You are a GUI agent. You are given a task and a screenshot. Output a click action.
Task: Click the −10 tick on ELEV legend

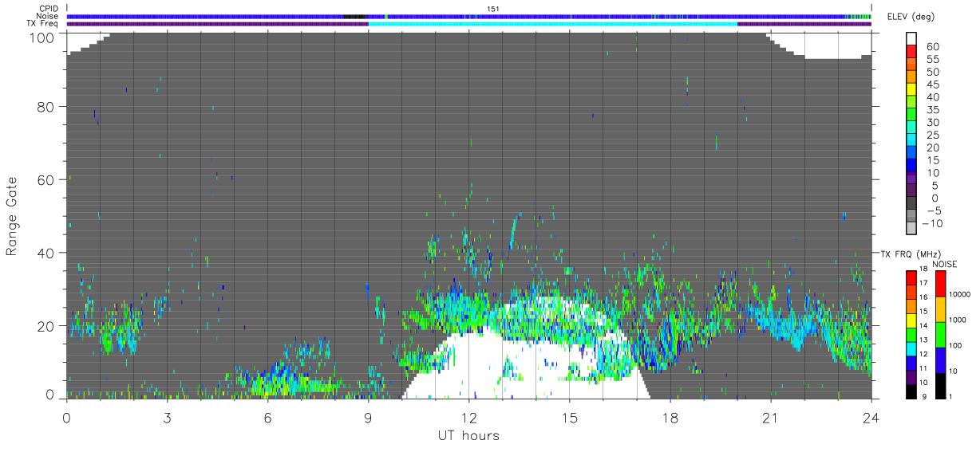[931, 224]
